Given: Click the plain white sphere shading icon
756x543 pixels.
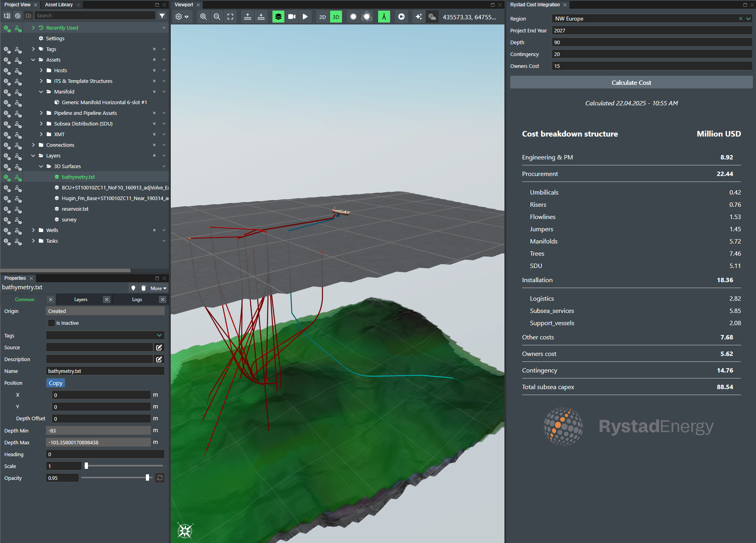Looking at the screenshot, I should pyautogui.click(x=353, y=17).
